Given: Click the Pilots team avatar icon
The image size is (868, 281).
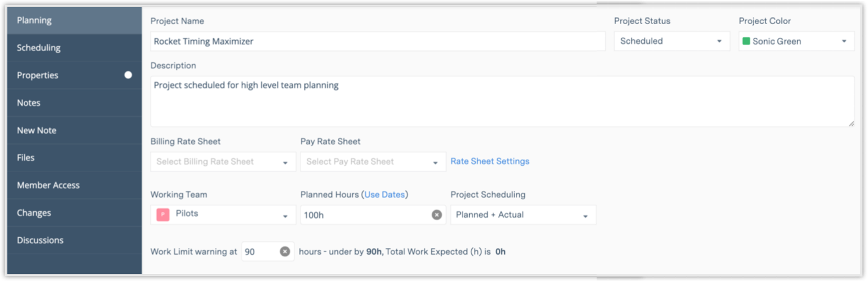Looking at the screenshot, I should point(163,215).
